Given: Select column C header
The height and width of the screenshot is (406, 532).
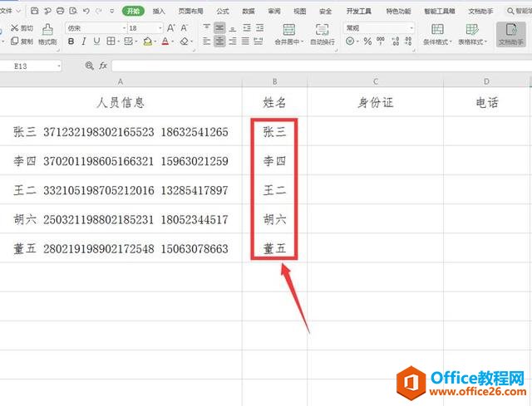Looking at the screenshot, I should pyautogui.click(x=376, y=81).
